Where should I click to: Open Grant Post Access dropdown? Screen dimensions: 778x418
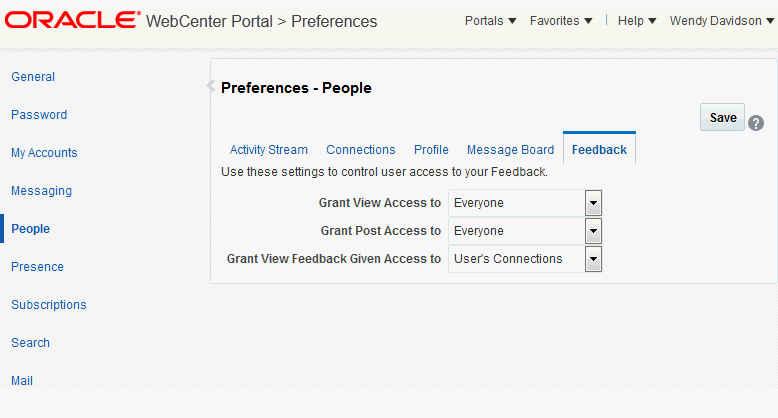click(593, 231)
